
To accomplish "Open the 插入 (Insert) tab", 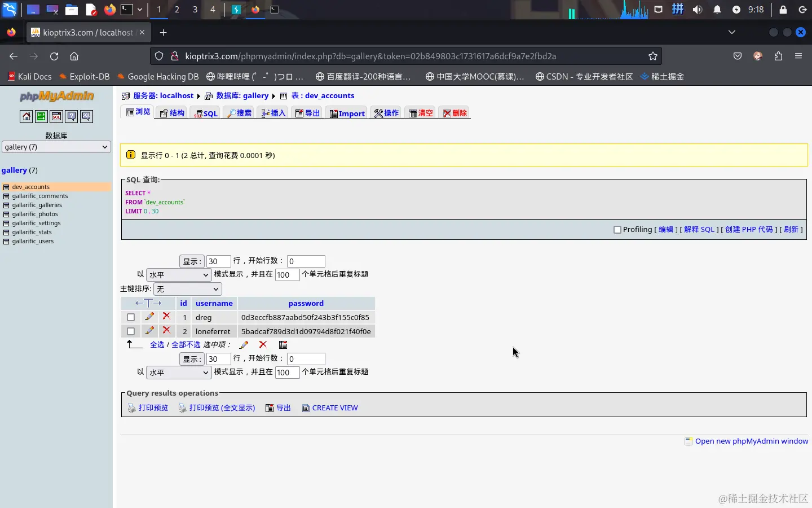I will 273,113.
